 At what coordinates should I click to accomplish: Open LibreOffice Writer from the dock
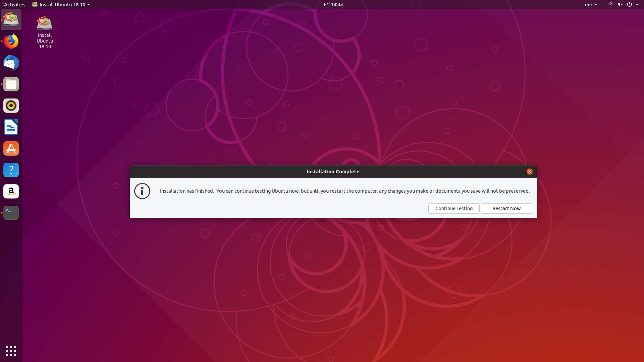click(11, 127)
